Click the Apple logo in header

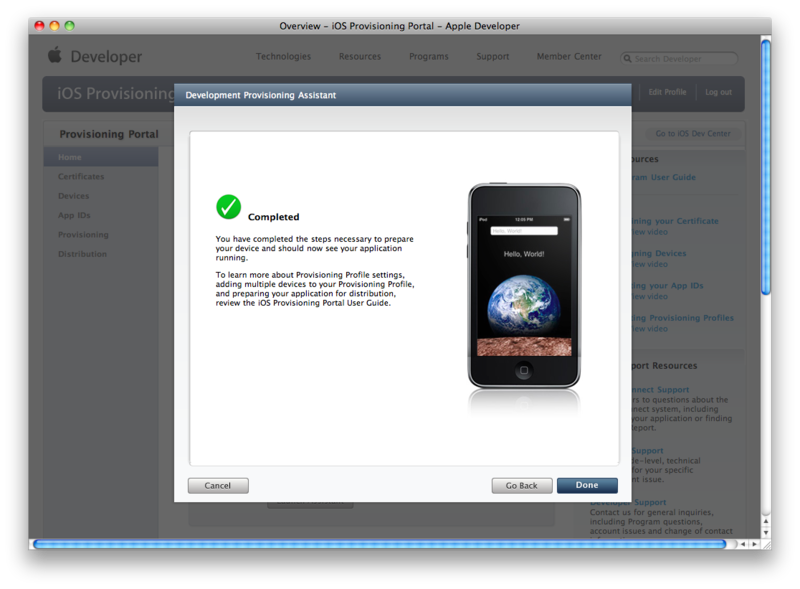tap(55, 55)
